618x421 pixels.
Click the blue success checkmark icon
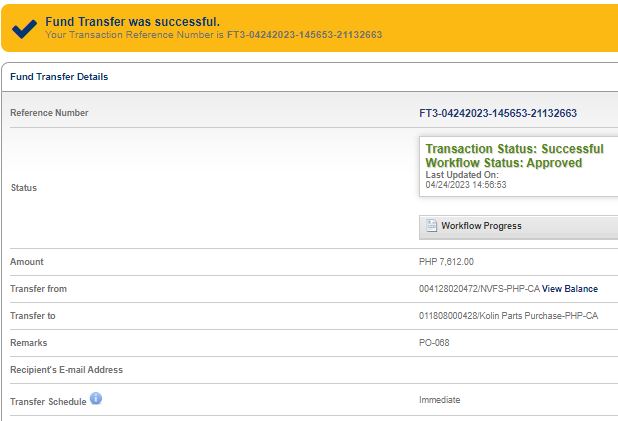(x=23, y=29)
